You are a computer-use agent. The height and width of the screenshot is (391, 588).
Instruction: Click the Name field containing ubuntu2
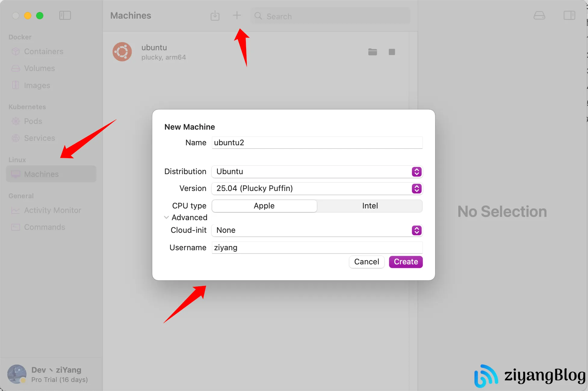click(317, 143)
